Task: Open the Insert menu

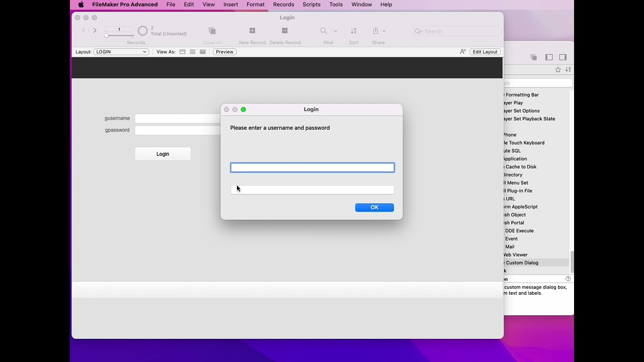Action: [x=230, y=5]
